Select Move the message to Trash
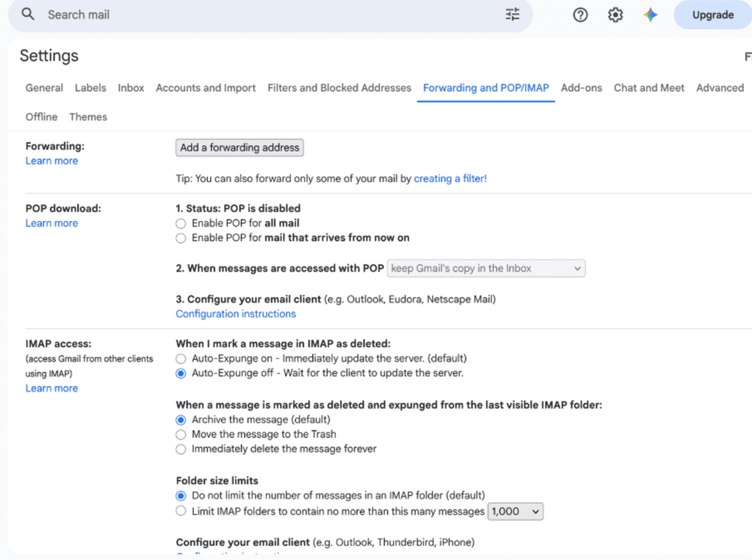Image resolution: width=752 pixels, height=560 pixels. [181, 435]
